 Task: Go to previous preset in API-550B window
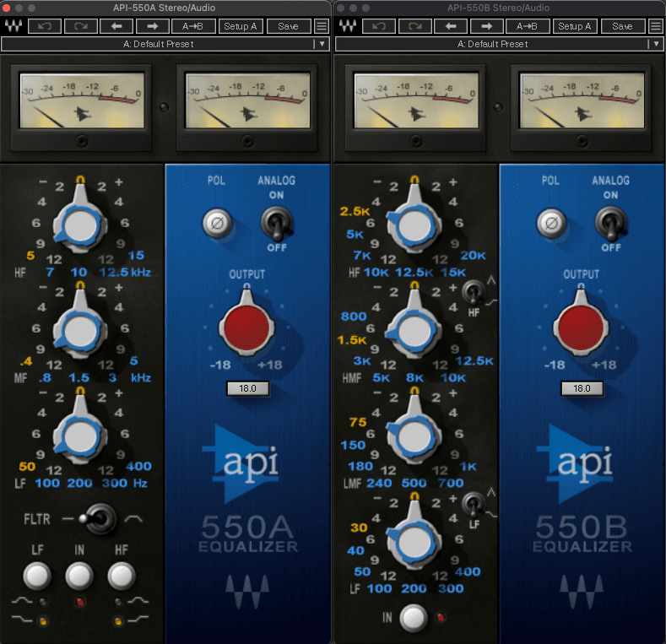(x=451, y=26)
